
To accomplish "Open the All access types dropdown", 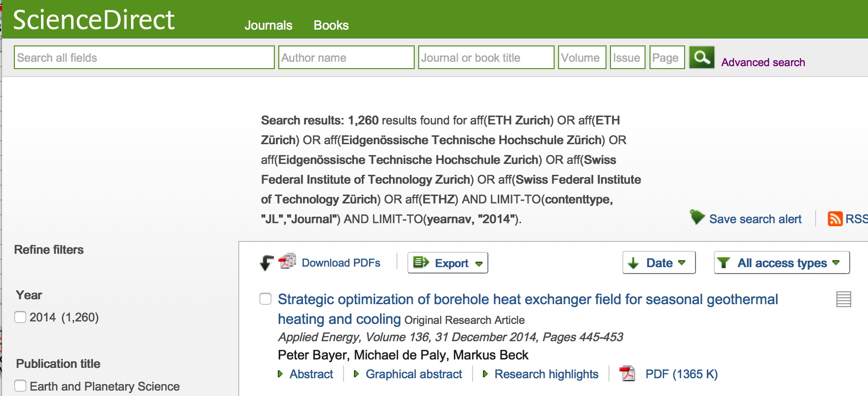I will pyautogui.click(x=781, y=263).
